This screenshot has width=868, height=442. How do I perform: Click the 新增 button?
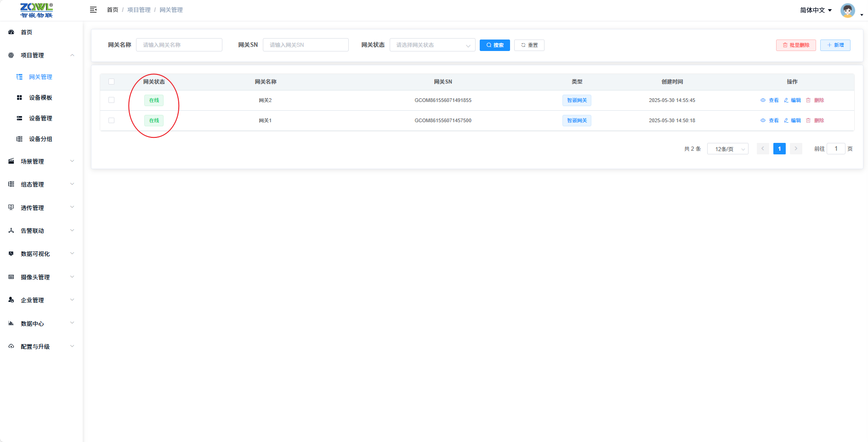click(835, 45)
